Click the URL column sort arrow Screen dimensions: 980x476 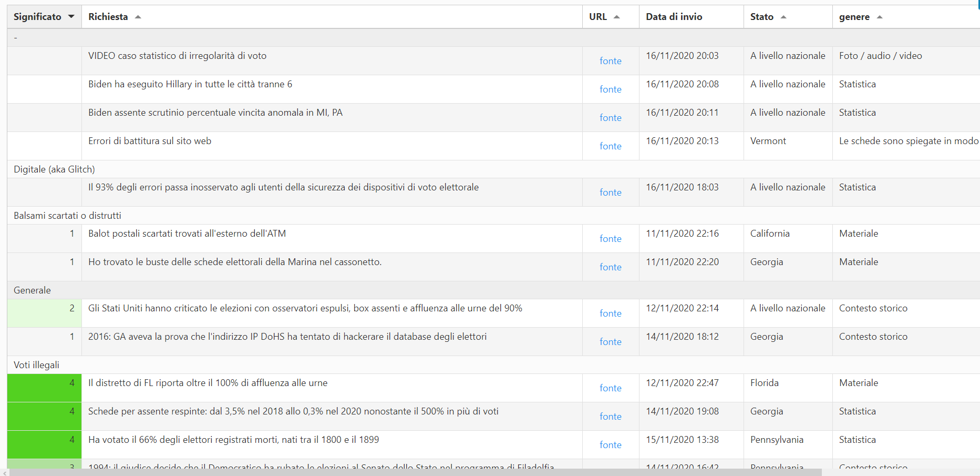click(617, 17)
